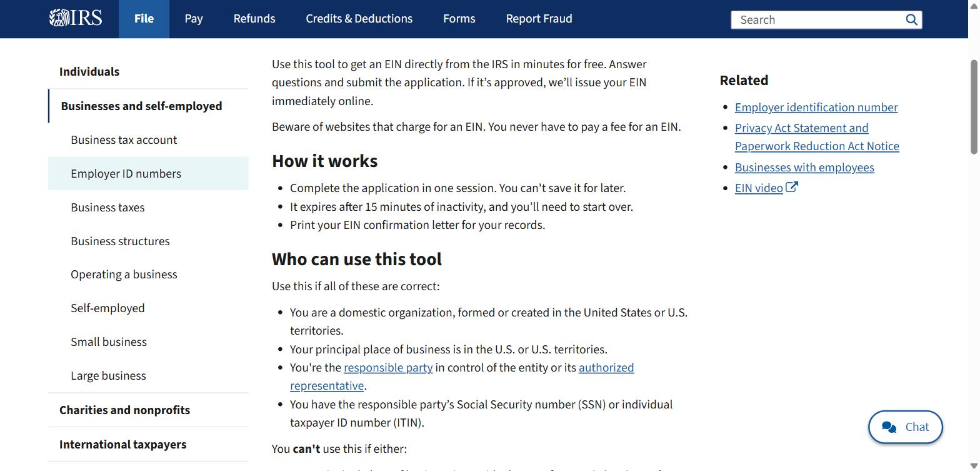Open the Refunds menu

[254, 19]
